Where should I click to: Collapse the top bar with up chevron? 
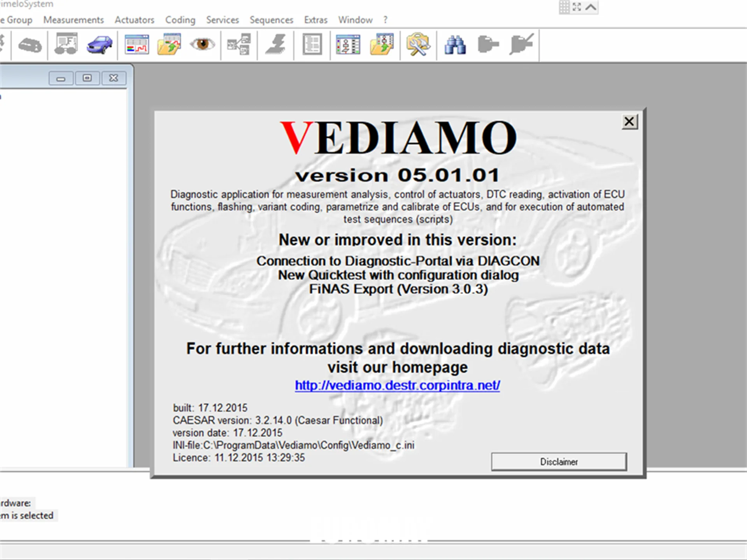591,7
